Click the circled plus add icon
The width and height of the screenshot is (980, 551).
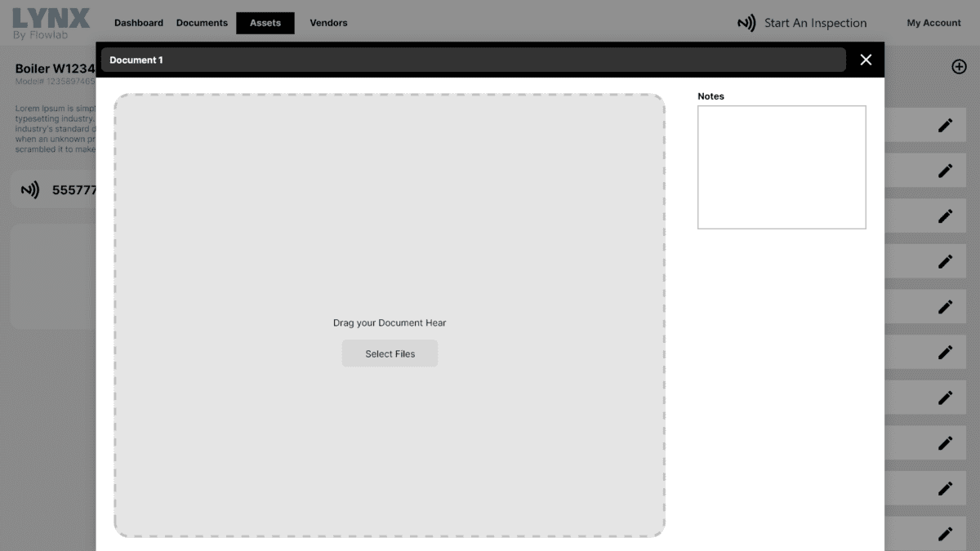pyautogui.click(x=959, y=67)
